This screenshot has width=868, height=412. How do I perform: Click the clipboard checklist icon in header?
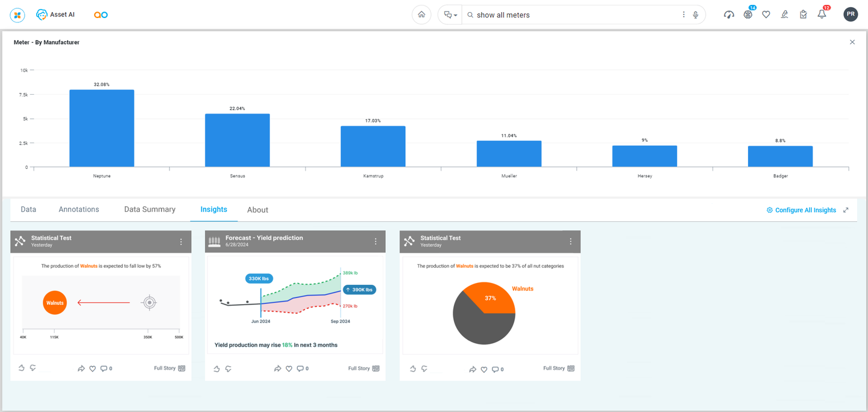(803, 14)
